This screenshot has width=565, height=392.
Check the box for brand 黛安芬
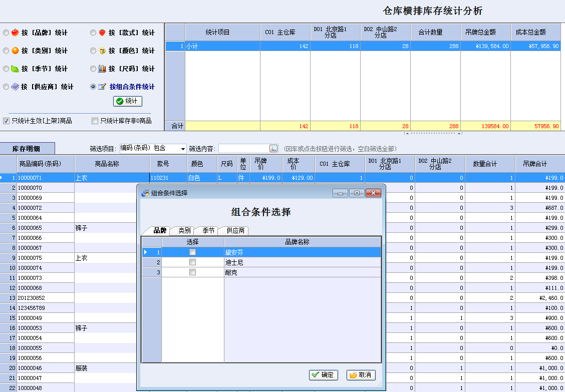pos(193,252)
